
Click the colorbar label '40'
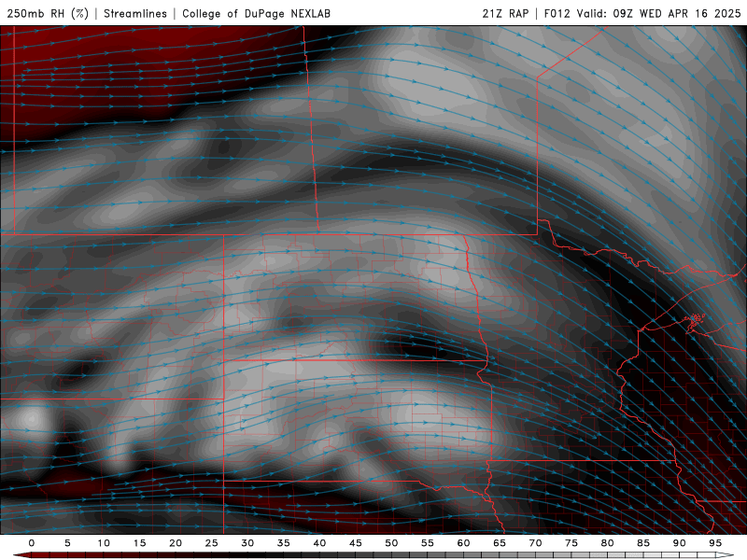[319, 543]
